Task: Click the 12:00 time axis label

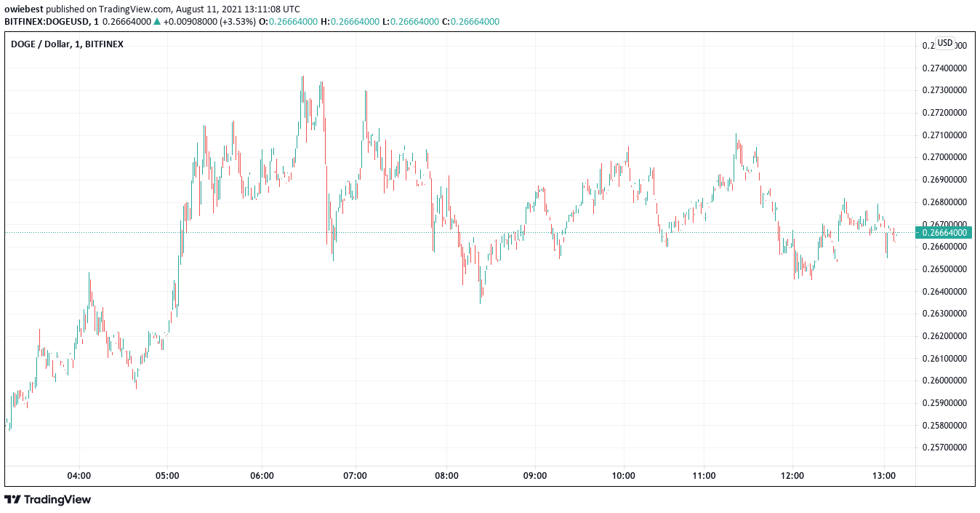Action: (x=792, y=476)
